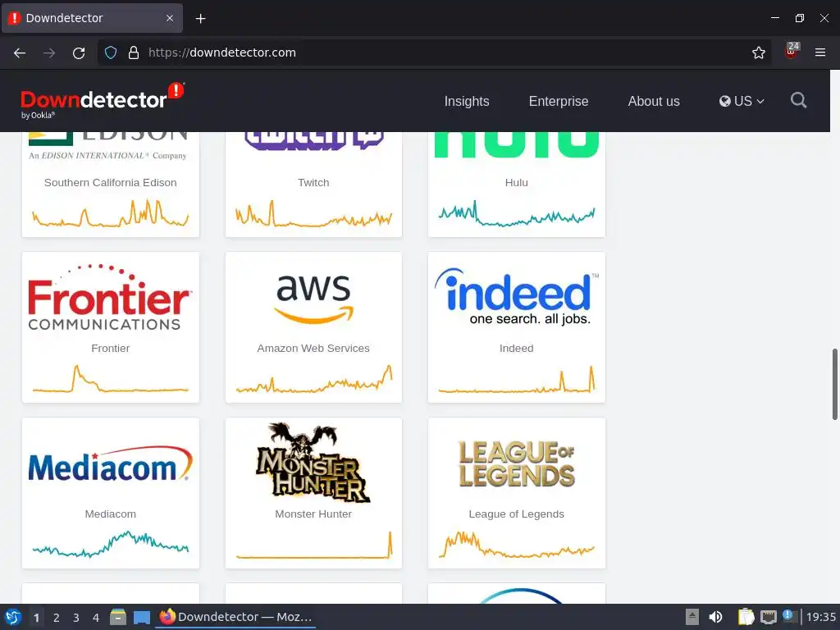This screenshot has height=630, width=840.
Task: Reload the page with refresh icon
Action: tap(79, 52)
